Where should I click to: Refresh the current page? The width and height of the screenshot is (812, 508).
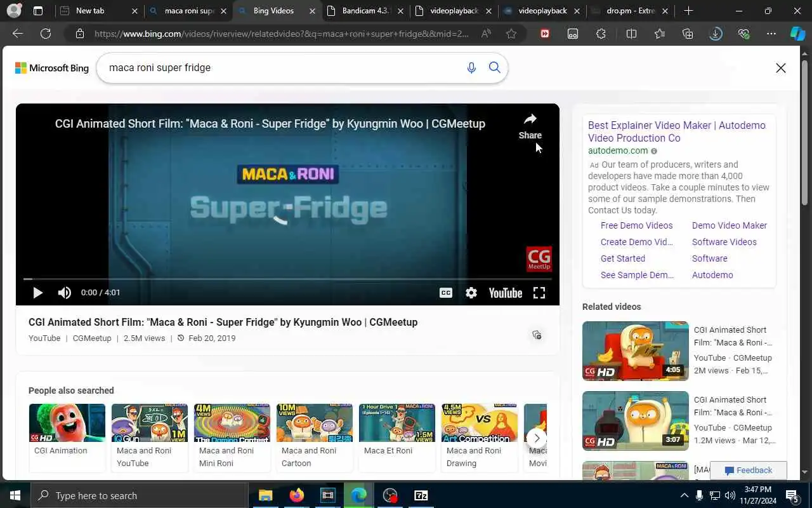click(x=46, y=34)
